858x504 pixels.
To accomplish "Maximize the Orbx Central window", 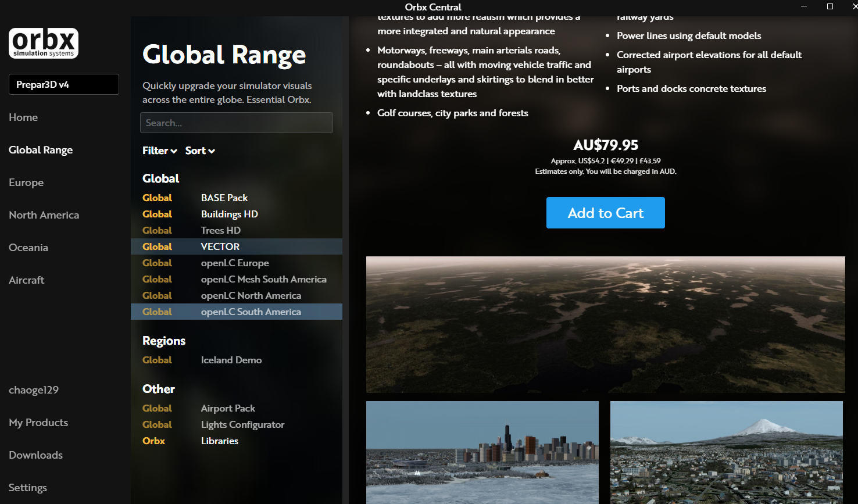I will pos(830,6).
